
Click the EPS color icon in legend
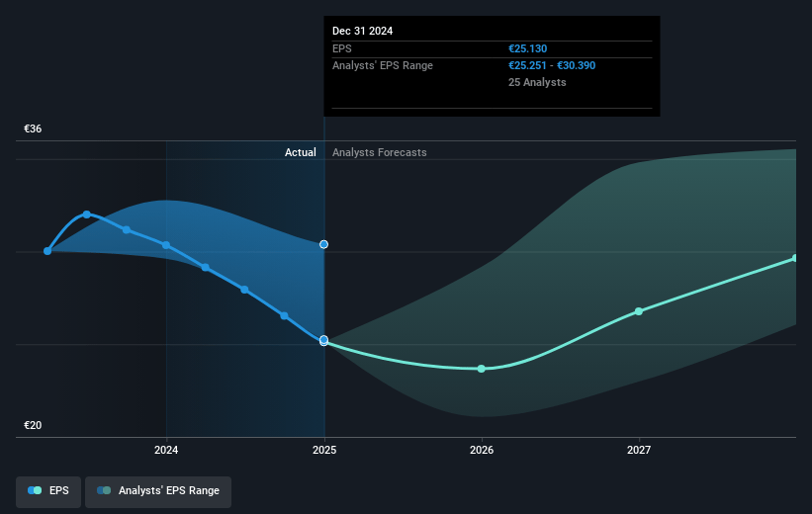[x=35, y=490]
